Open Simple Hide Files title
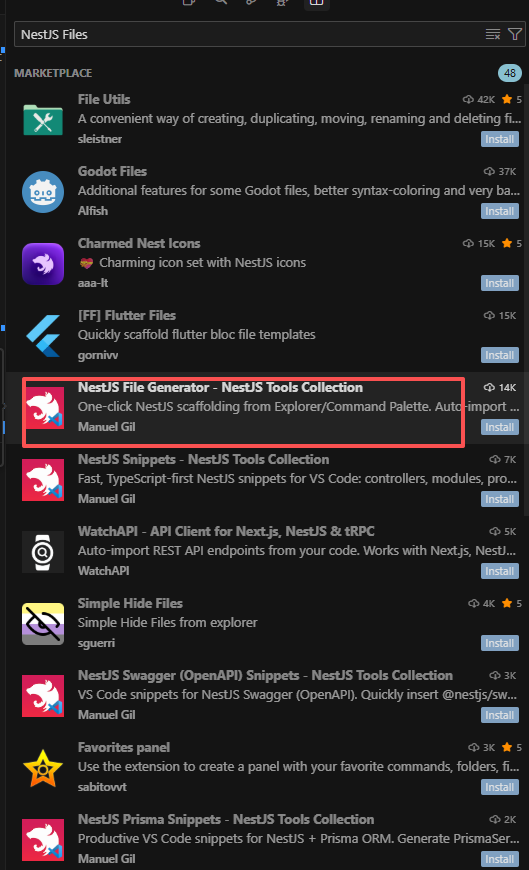This screenshot has width=529, height=870. pos(130,603)
